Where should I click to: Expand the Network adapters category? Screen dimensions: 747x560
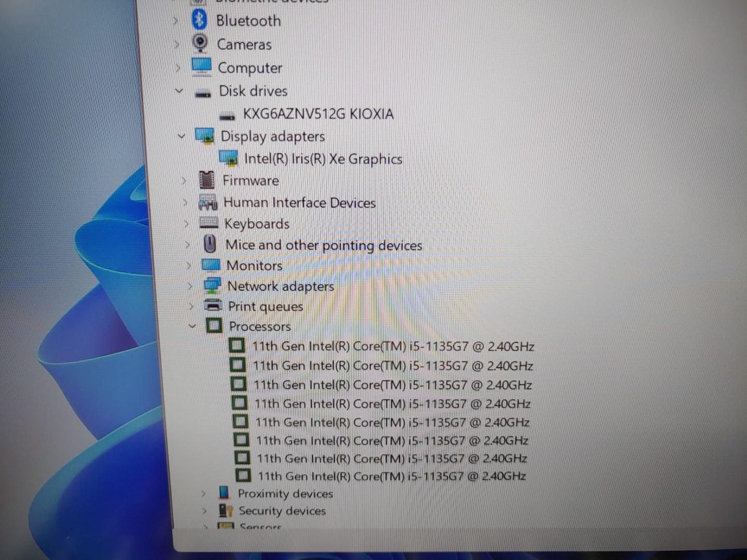coord(190,286)
